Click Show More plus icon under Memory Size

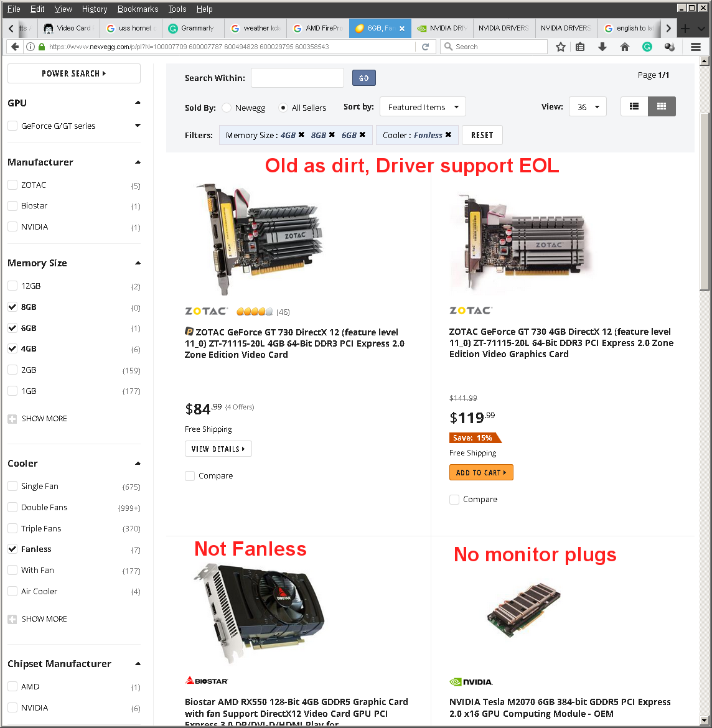click(12, 419)
